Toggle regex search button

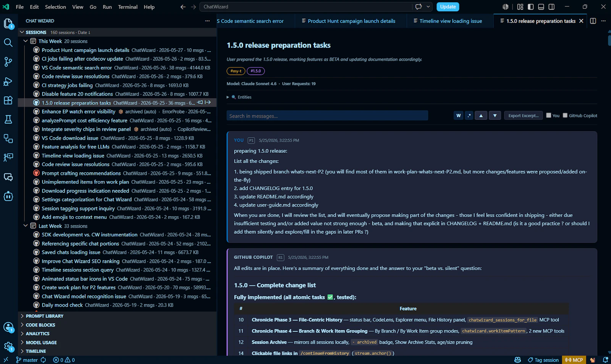tap(469, 116)
